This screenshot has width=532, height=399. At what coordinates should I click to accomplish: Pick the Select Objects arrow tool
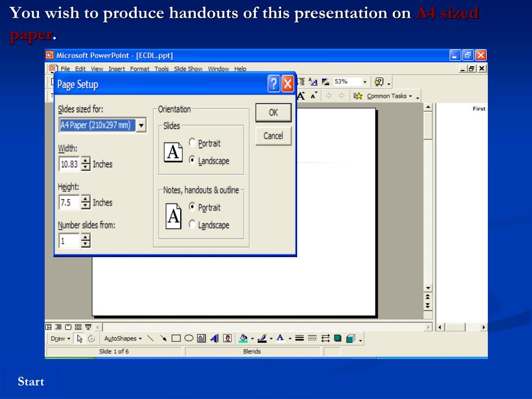(x=79, y=339)
